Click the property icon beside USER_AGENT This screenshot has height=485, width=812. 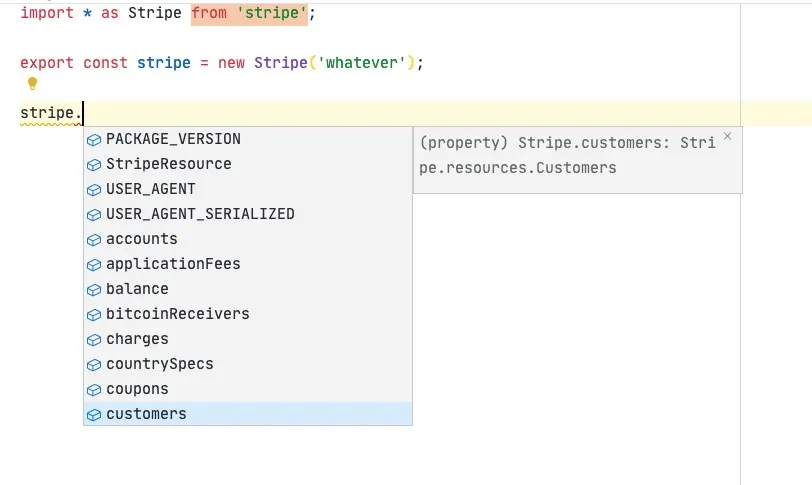[x=94, y=189]
